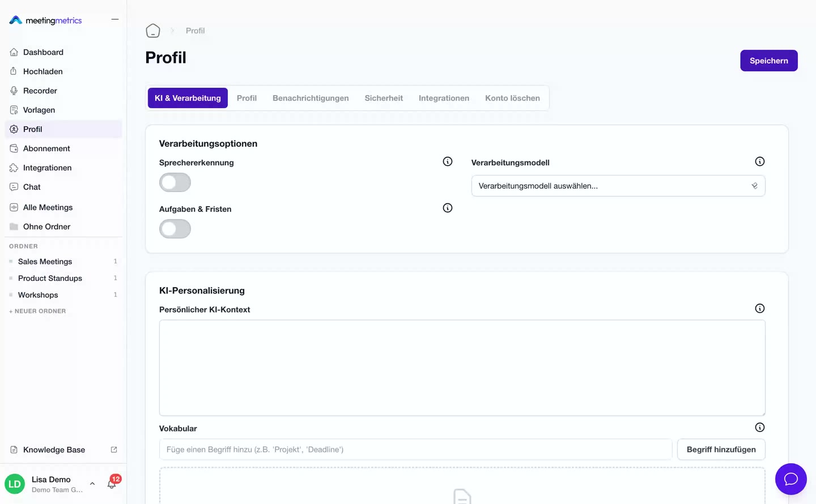Switch to the Konto löschen tab
Viewport: 816px width, 504px height.
click(x=512, y=98)
